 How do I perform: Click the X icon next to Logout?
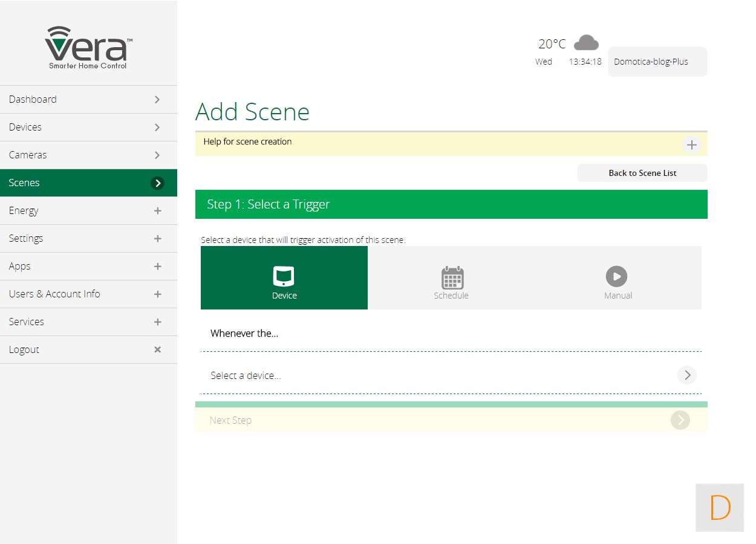tap(157, 349)
